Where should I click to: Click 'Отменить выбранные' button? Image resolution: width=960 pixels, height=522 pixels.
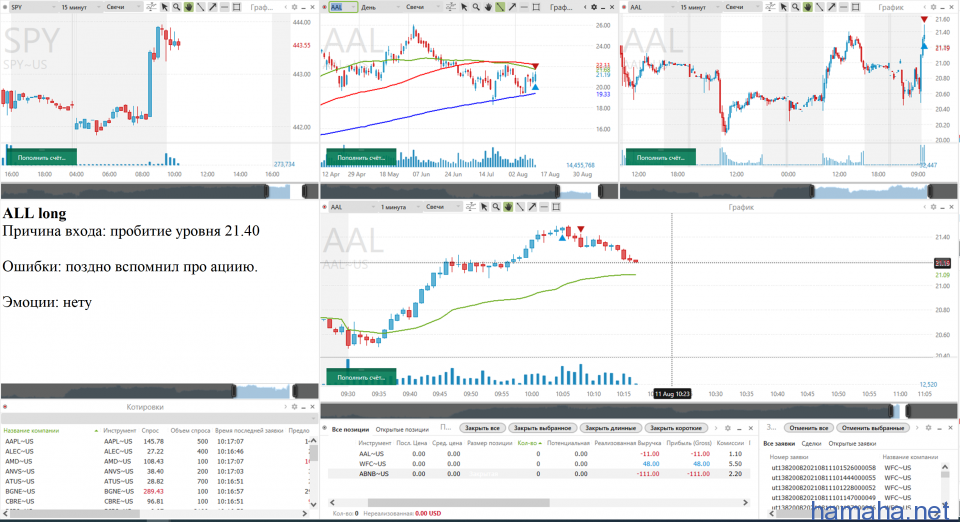873,428
